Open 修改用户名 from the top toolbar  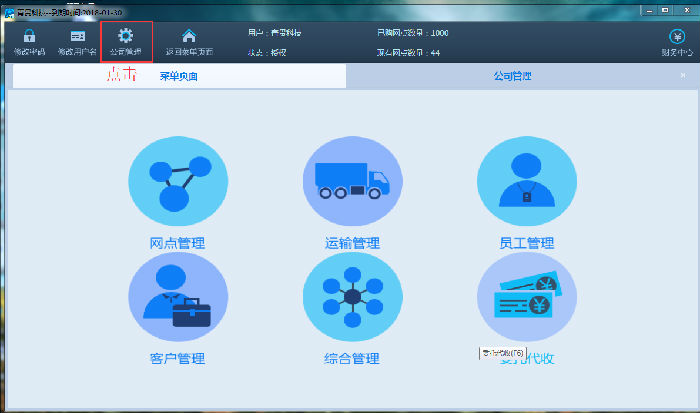[77, 36]
